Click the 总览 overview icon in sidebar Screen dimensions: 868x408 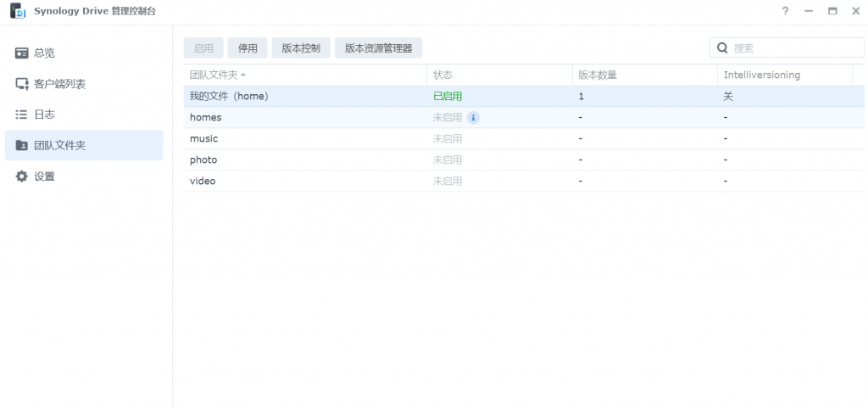coord(22,53)
